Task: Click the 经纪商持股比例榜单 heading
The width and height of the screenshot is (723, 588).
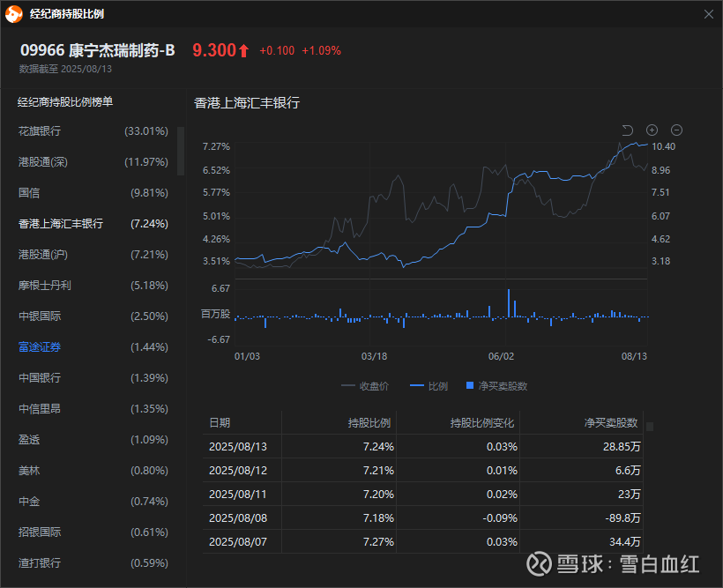Action: [x=65, y=102]
